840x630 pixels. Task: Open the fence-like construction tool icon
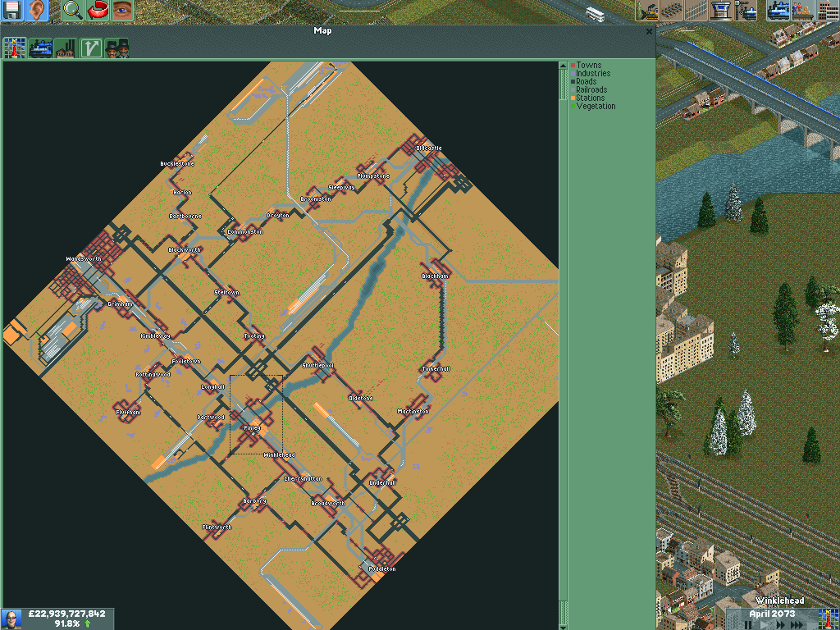pyautogui.click(x=696, y=10)
